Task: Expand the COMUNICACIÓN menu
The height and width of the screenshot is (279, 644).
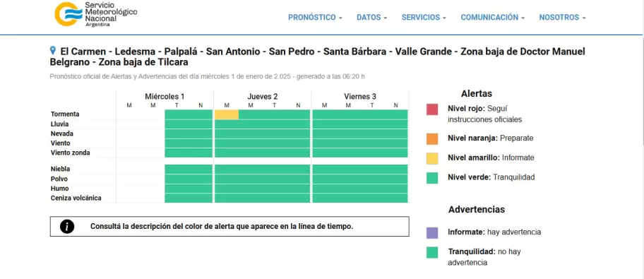Action: 492,17
